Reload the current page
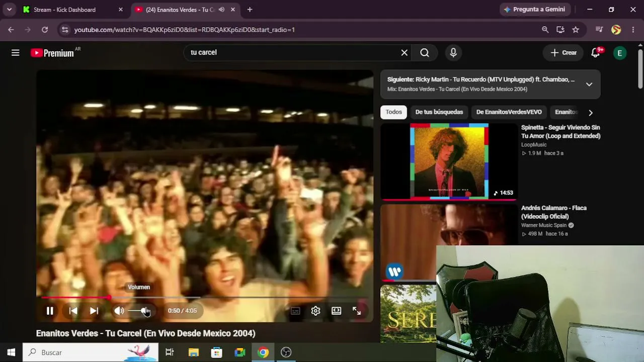This screenshot has height=362, width=644. pyautogui.click(x=45, y=30)
